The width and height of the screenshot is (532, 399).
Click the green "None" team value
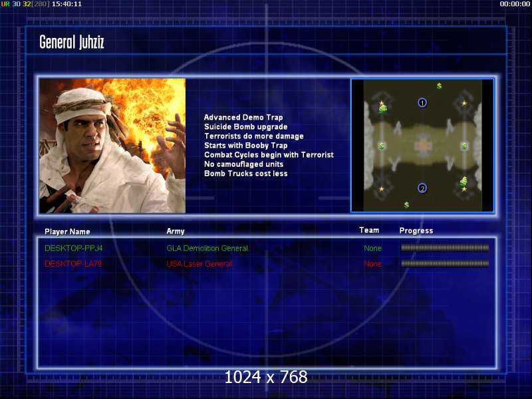click(x=372, y=248)
